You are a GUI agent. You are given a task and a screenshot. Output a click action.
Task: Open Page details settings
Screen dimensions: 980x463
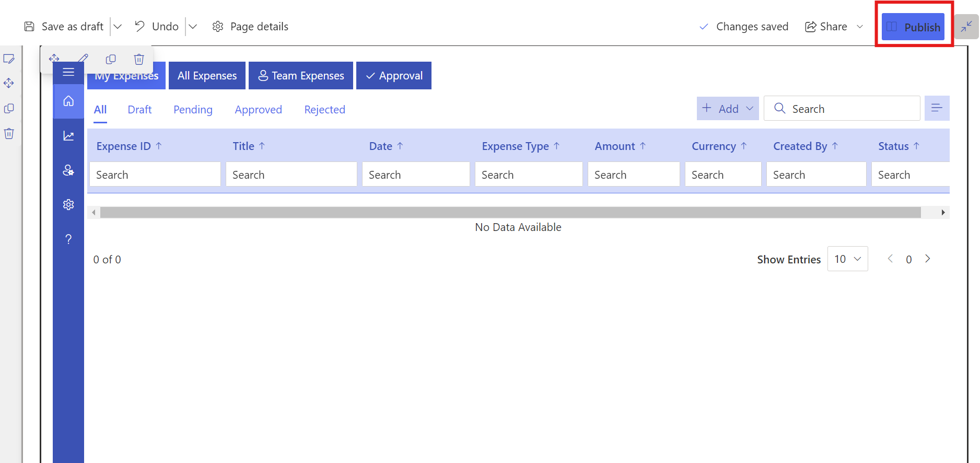[250, 27]
